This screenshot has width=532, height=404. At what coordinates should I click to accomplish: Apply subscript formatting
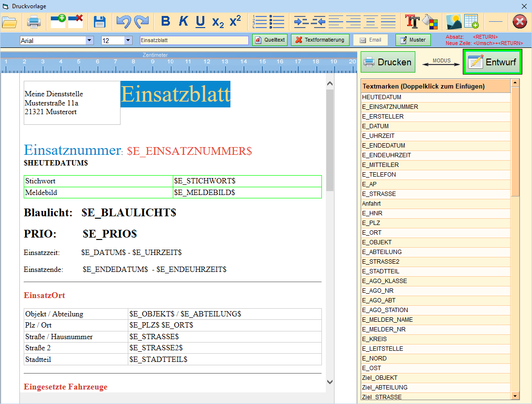(x=218, y=22)
